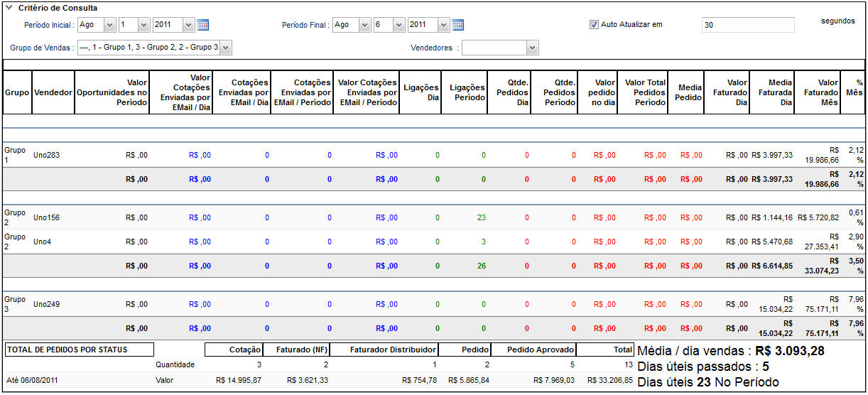Viewport: 868px width, 395px height.
Task: Click the auto-refresh seconds input field
Action: 747,25
